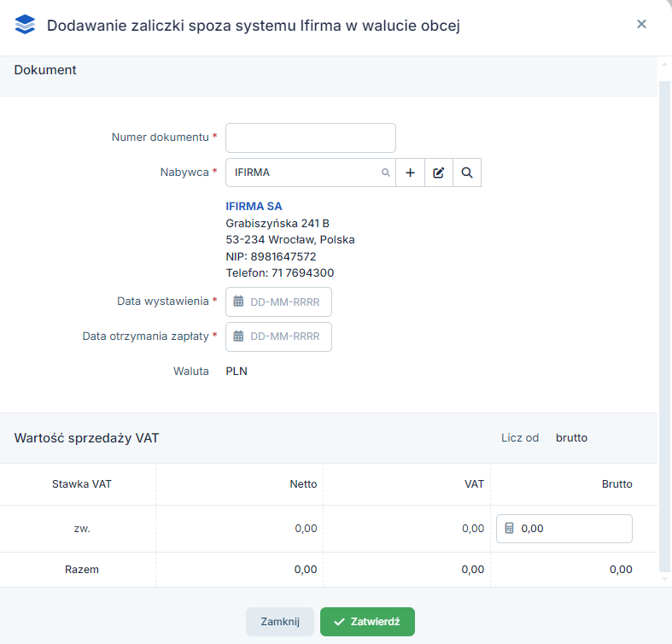Click the Waluta label
The width and height of the screenshot is (672, 644).
(191, 372)
